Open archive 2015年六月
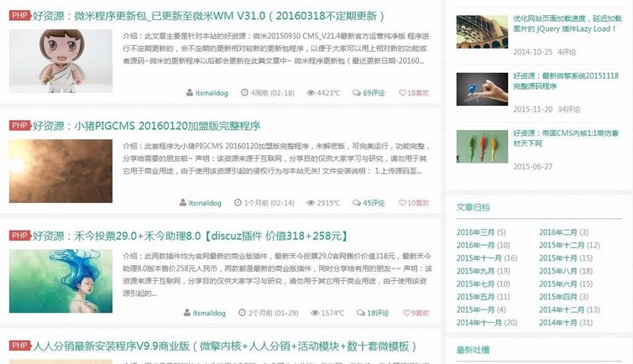Image resolution: width=633 pixels, height=364 pixels. click(558, 283)
